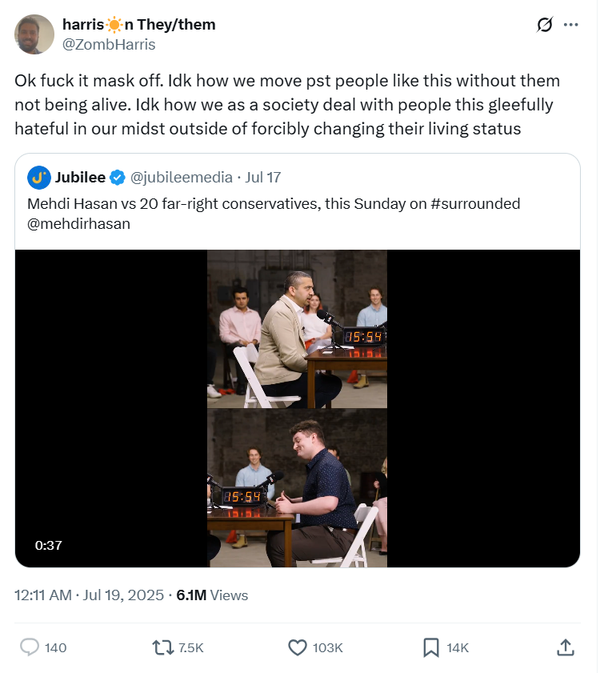Click the 12:11 AM Jul 19 timestamp

coord(90,595)
